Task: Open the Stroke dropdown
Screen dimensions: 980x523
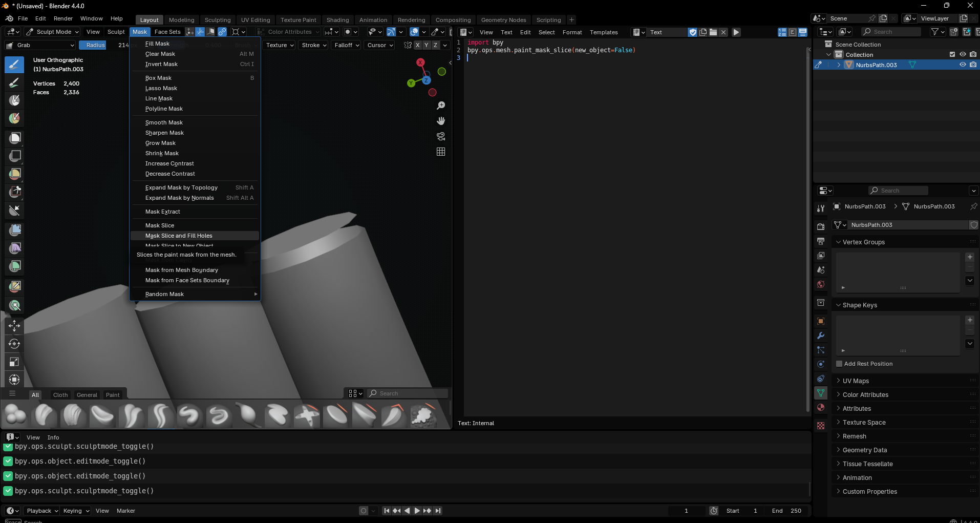Action: pos(313,45)
